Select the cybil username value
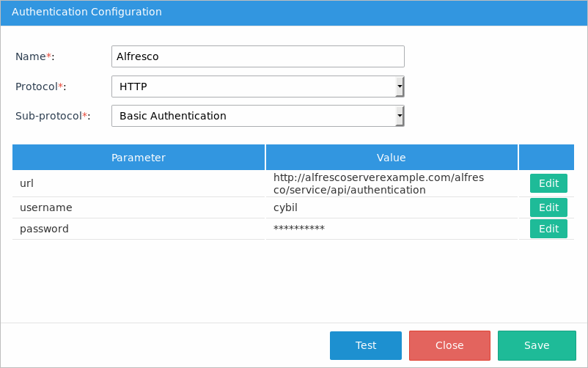This screenshot has height=368, width=588. click(x=287, y=207)
